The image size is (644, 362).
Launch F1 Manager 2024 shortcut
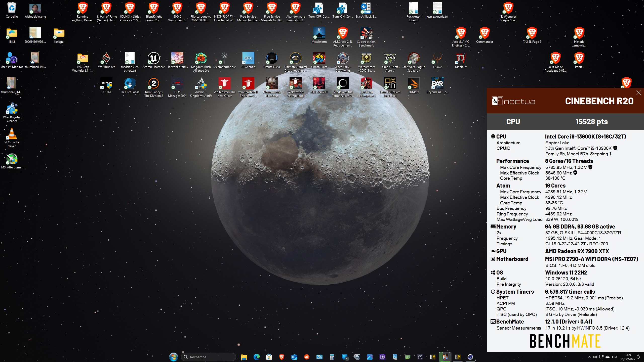[177, 87]
